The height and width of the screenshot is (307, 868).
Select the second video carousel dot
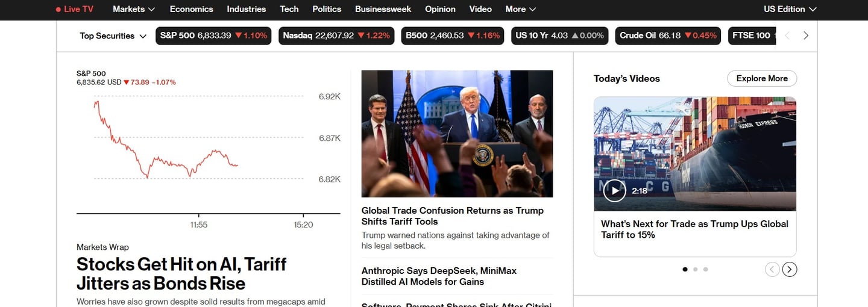click(695, 270)
